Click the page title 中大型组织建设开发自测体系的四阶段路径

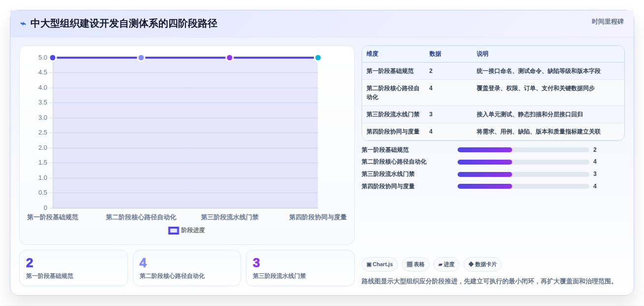[x=123, y=24]
